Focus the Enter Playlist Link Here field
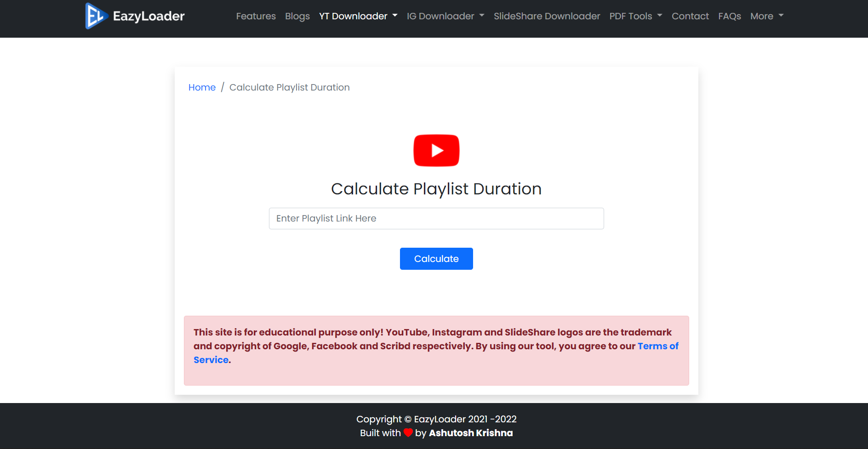 coord(436,218)
